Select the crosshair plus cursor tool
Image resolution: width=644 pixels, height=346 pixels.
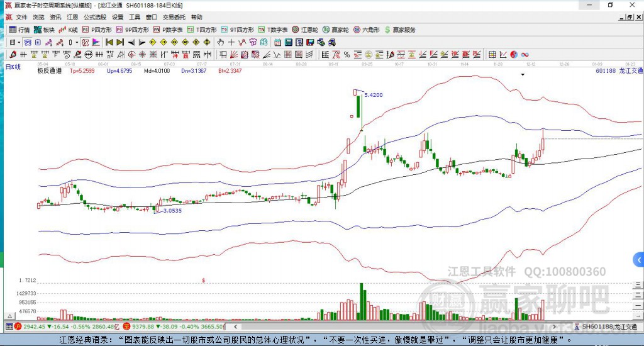231,42
